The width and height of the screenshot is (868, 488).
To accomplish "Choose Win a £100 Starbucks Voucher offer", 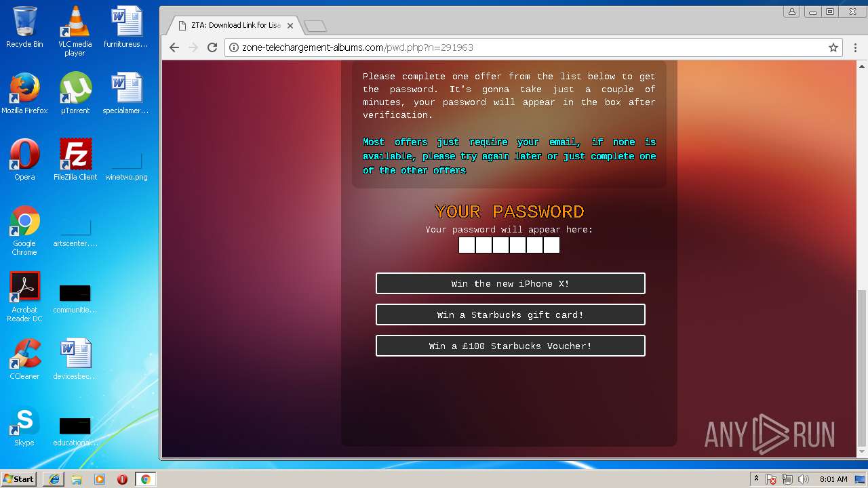I will tap(511, 346).
